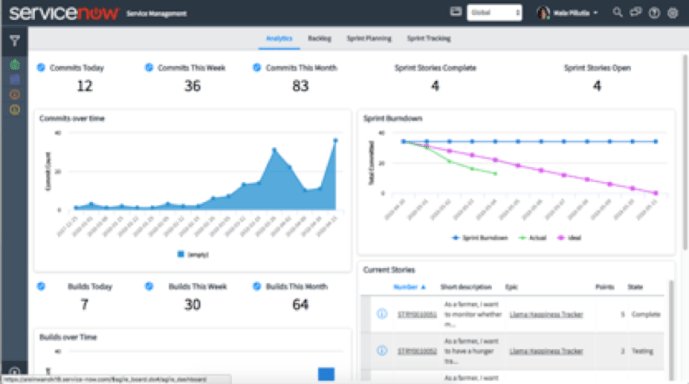The height and width of the screenshot is (384, 689).
Task: Open the Connect chat sidebar icon
Action: point(635,12)
